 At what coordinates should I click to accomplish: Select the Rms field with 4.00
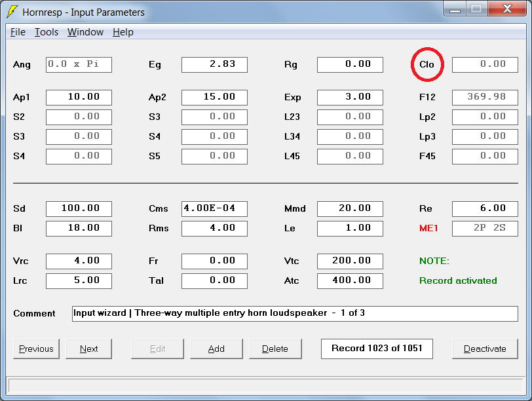(214, 228)
